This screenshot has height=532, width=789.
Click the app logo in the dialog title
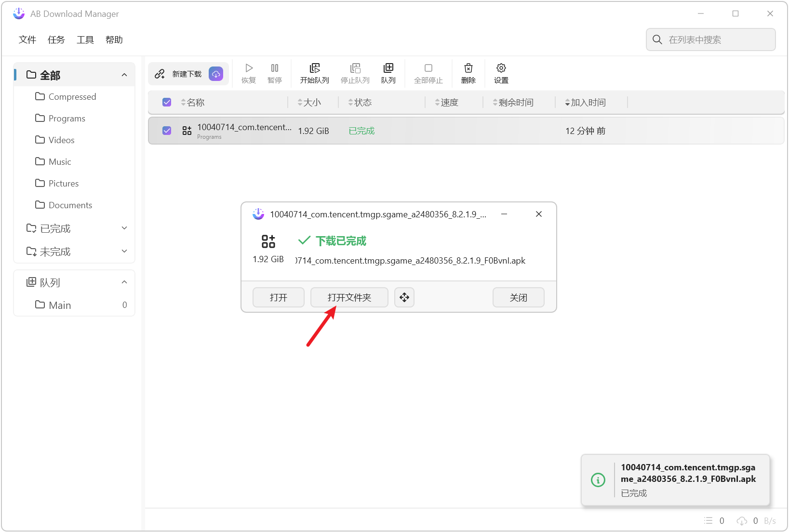pyautogui.click(x=258, y=214)
